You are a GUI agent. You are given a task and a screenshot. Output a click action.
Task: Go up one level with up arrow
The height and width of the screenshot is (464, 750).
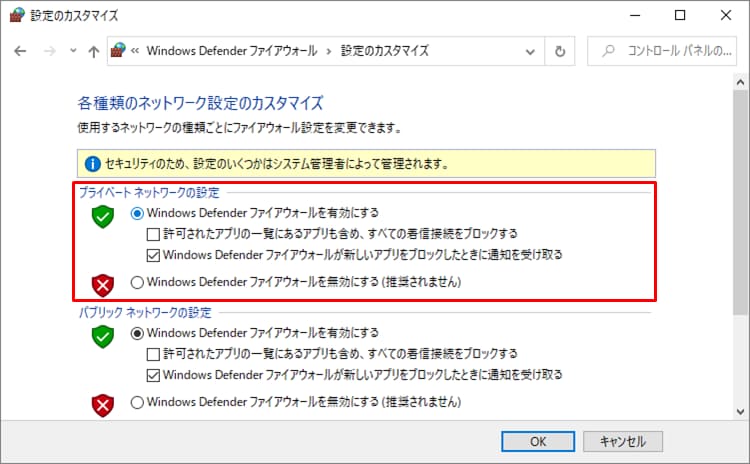[94, 51]
